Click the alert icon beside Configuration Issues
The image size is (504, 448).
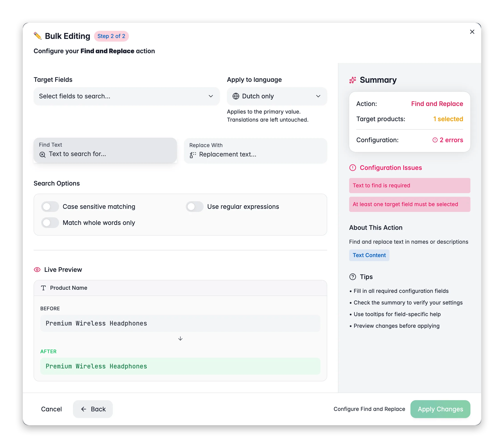point(353,168)
